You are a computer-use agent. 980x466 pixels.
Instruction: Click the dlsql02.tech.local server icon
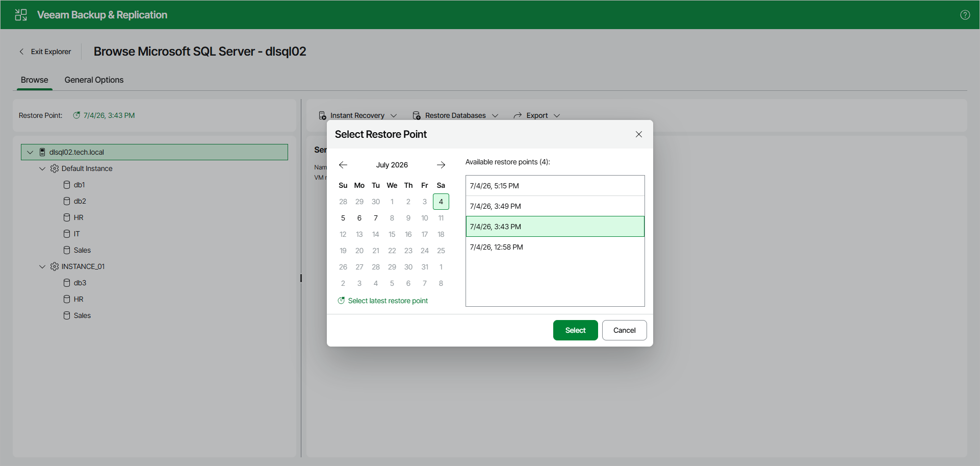coord(42,152)
